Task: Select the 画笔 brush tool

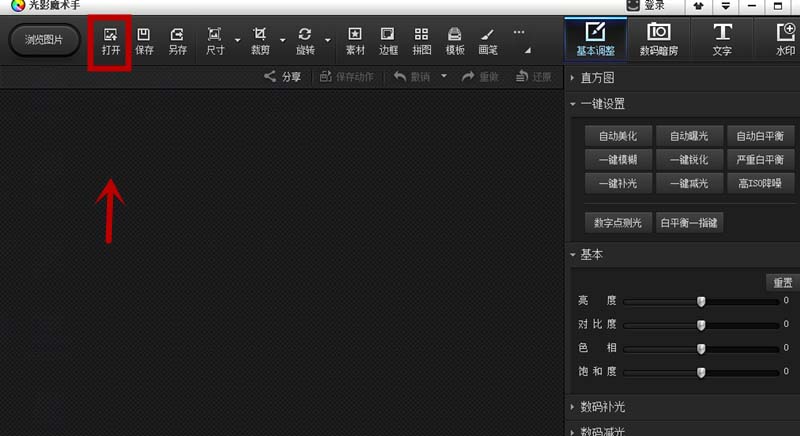Action: coord(488,42)
